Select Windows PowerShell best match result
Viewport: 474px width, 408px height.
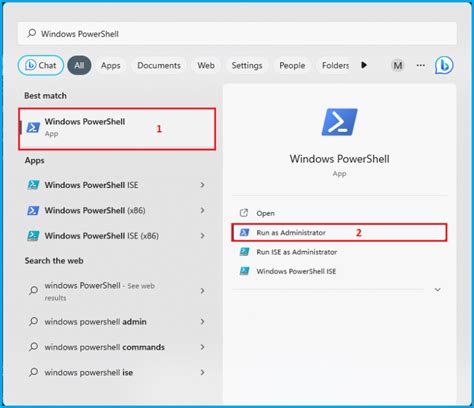[x=117, y=129]
